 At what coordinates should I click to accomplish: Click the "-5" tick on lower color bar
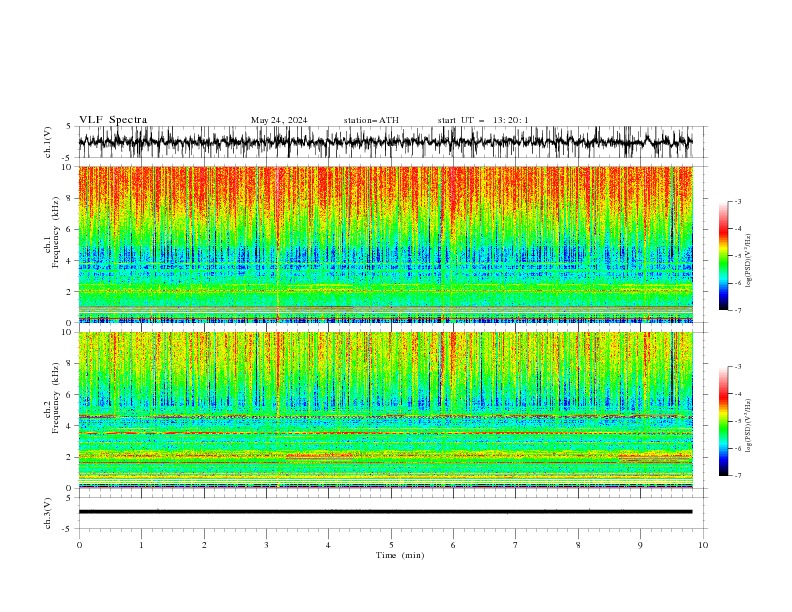tap(738, 421)
